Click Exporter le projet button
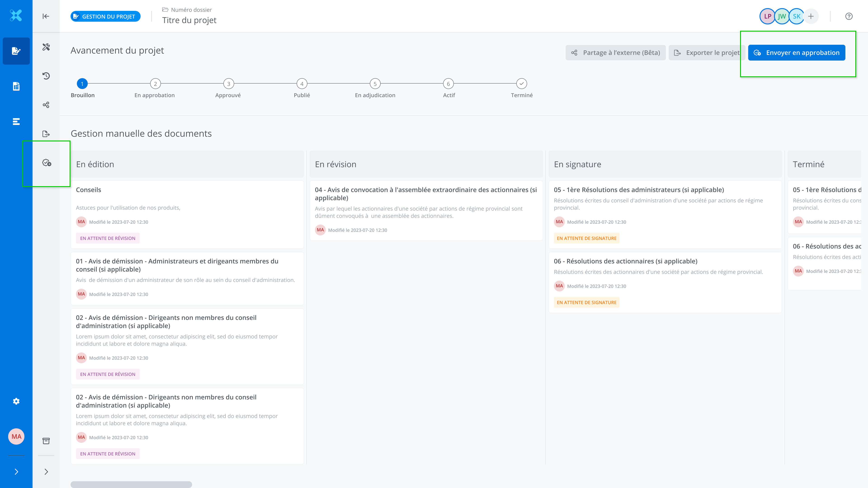Screen dimensions: 868x488 tap(706, 53)
